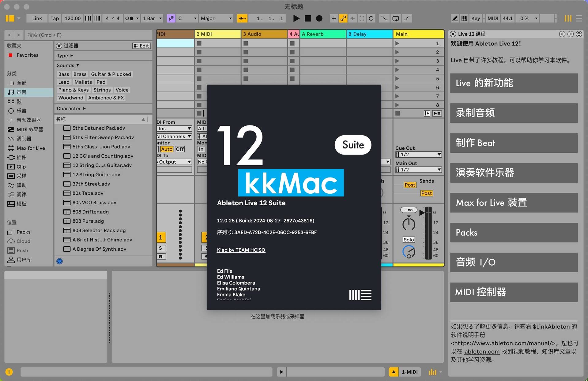Toggle Key Map mode
588x381 pixels.
(476, 18)
